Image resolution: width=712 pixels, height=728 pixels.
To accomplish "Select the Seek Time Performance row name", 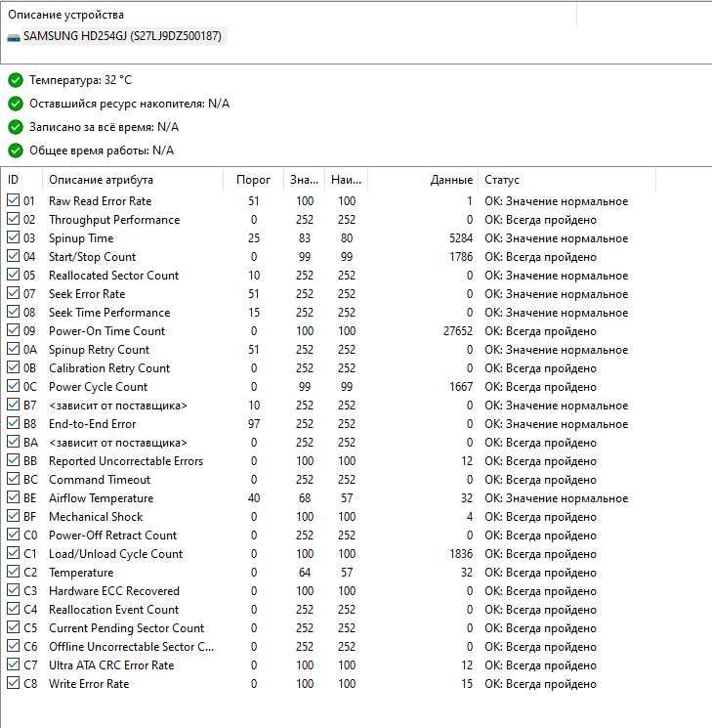I will point(109,313).
